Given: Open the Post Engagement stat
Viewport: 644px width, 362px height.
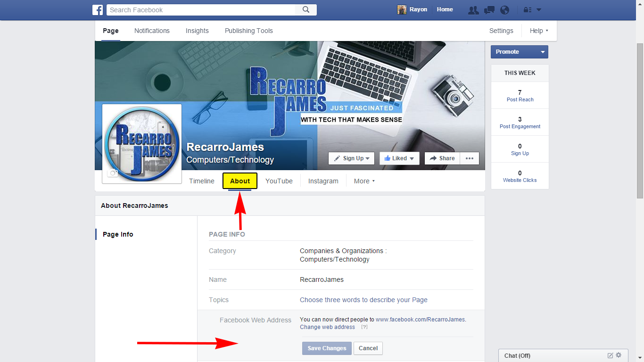Looking at the screenshot, I should [520, 122].
